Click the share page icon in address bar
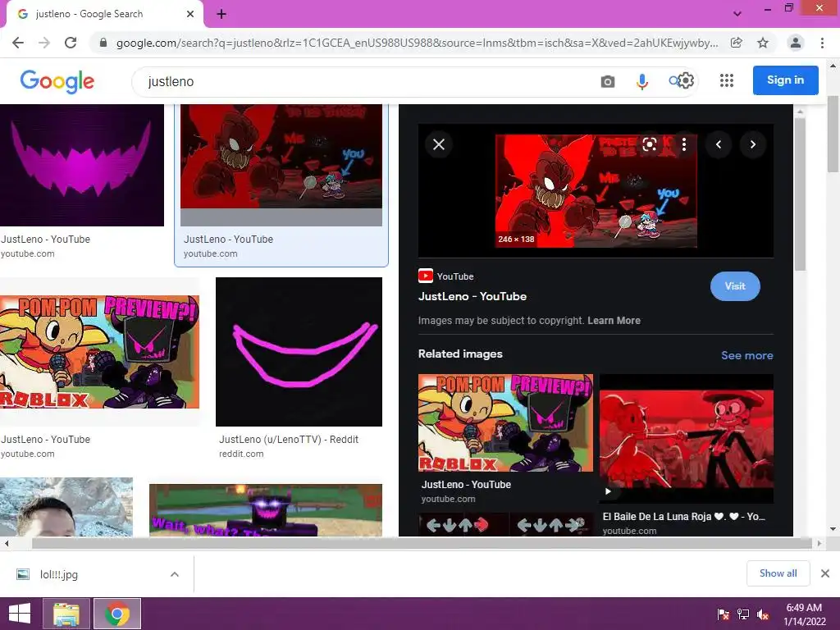This screenshot has height=630, width=840. point(737,43)
